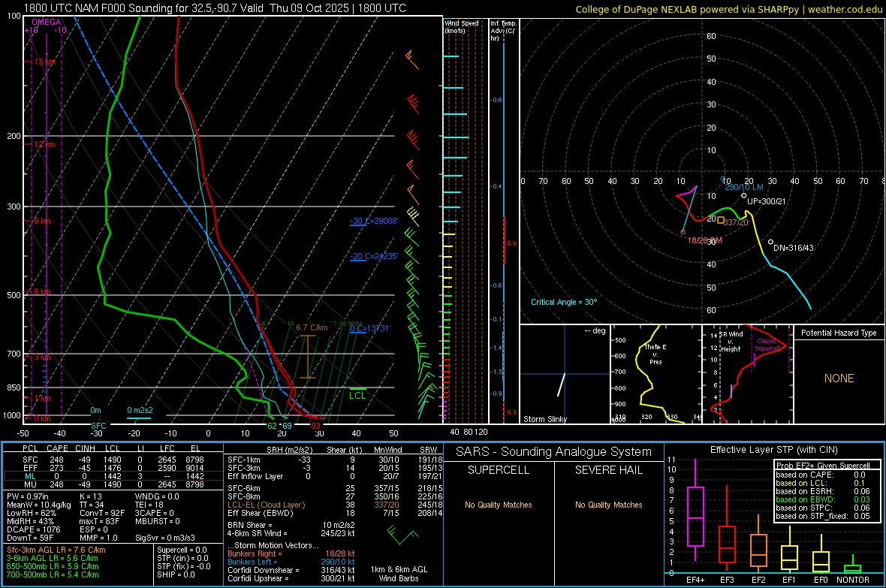Click the orange mean-wind square on the hodograph
Viewport: 886px width, 588px height.
(x=721, y=221)
